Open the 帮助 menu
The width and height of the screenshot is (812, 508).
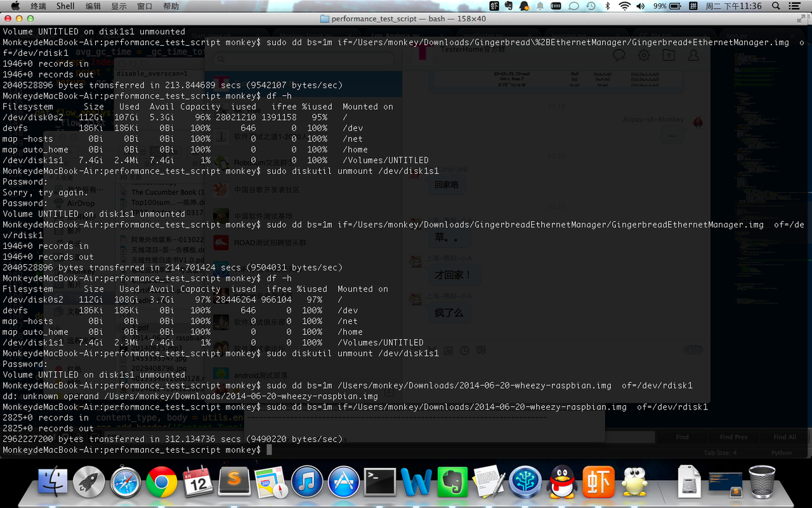[x=171, y=6]
